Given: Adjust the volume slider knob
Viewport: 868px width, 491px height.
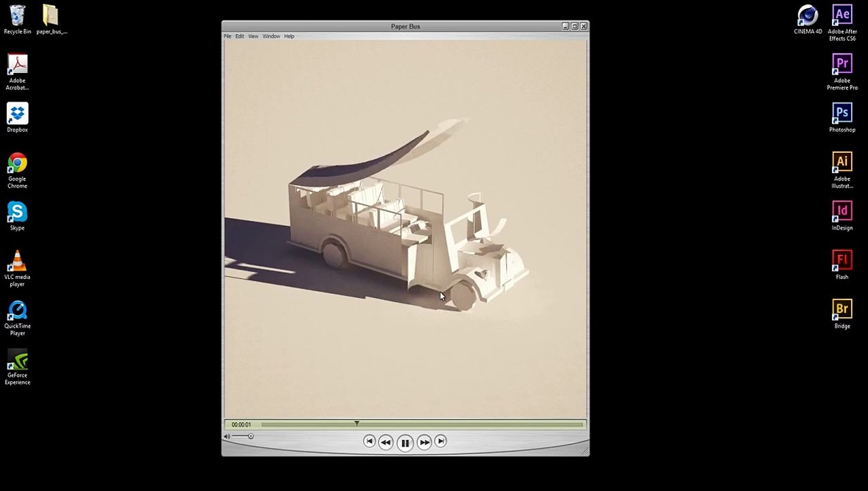Looking at the screenshot, I should coord(251,436).
